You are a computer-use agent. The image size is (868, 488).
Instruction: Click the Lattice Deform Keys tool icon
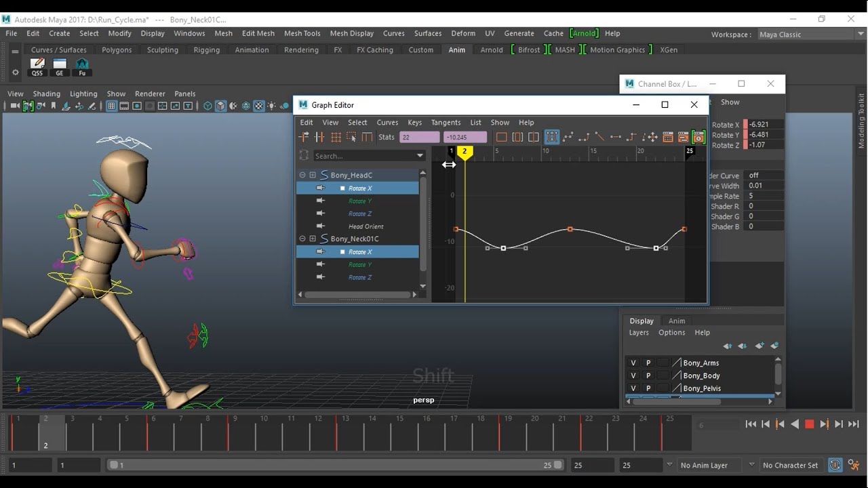point(336,137)
